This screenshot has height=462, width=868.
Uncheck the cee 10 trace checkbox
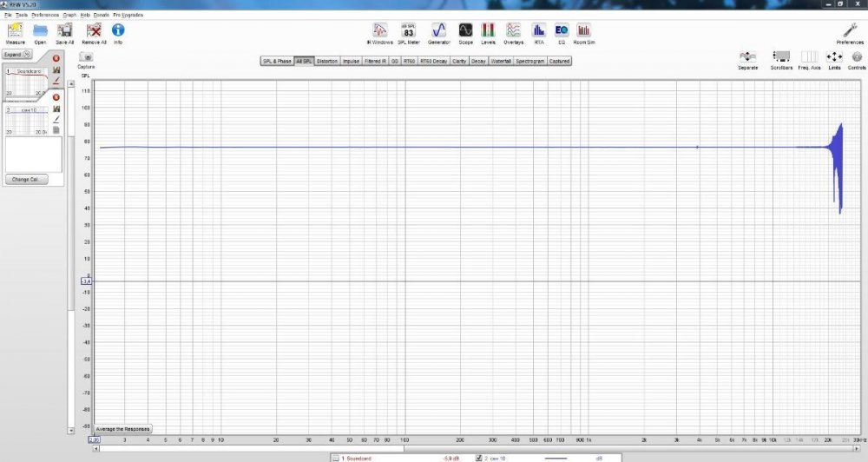tap(478, 458)
